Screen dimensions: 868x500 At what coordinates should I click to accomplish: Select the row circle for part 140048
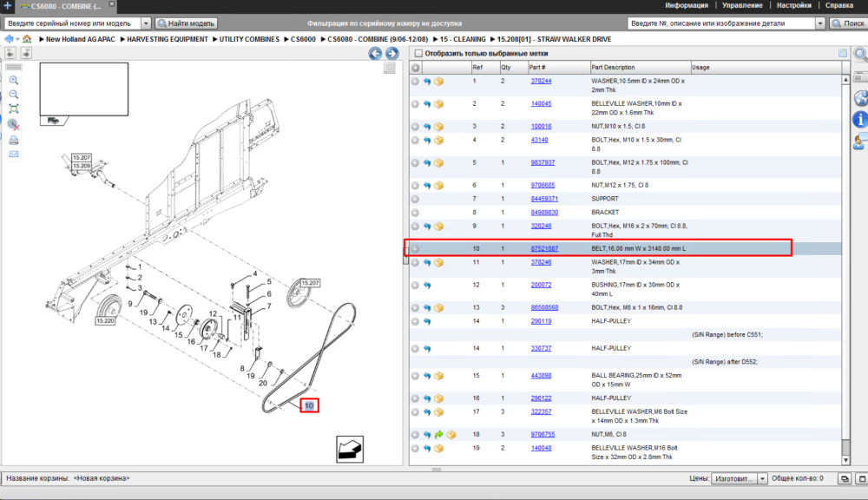pyautogui.click(x=415, y=449)
